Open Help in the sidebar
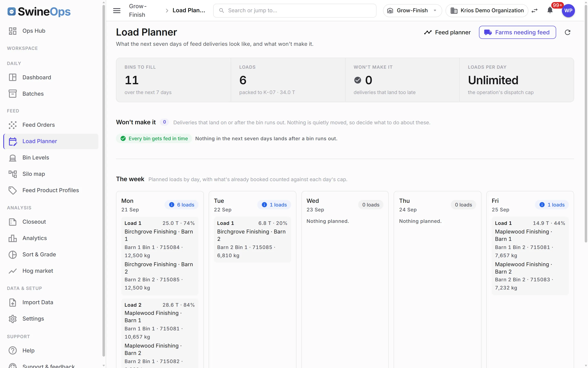This screenshot has width=588, height=368. 51,350
